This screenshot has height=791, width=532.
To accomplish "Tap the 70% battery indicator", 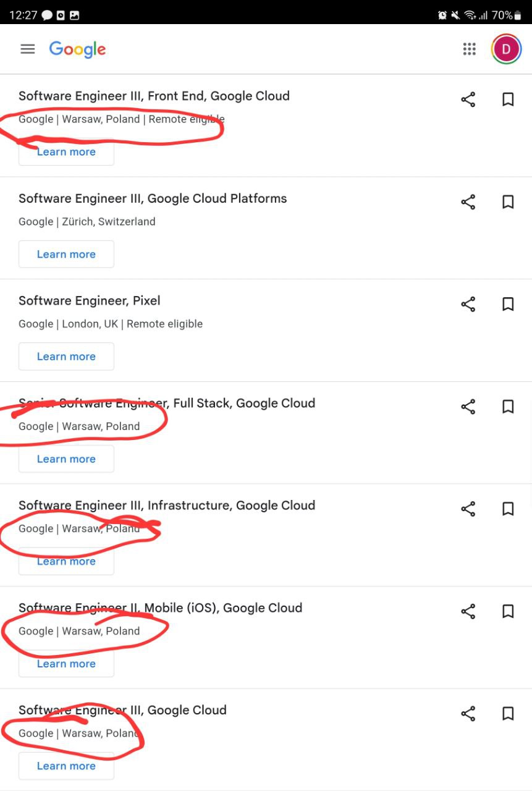I will (507, 15).
